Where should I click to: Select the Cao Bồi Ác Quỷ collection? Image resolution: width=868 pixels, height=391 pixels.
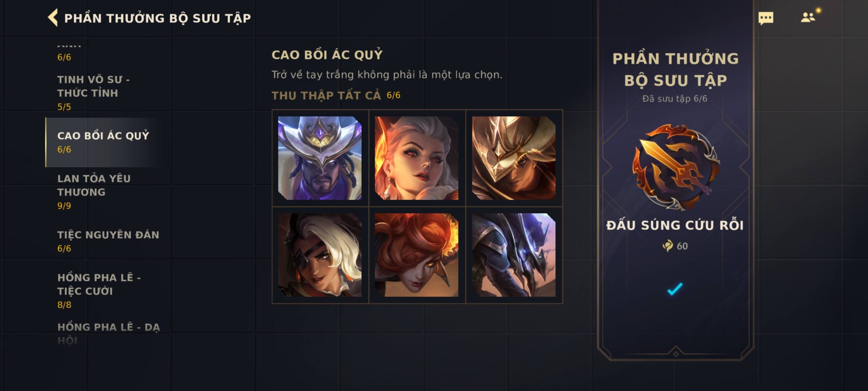(107, 142)
